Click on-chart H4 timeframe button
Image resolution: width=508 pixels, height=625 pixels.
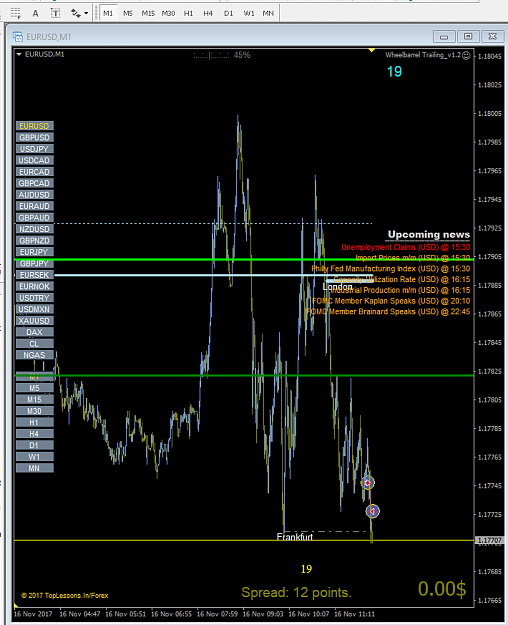tap(34, 434)
